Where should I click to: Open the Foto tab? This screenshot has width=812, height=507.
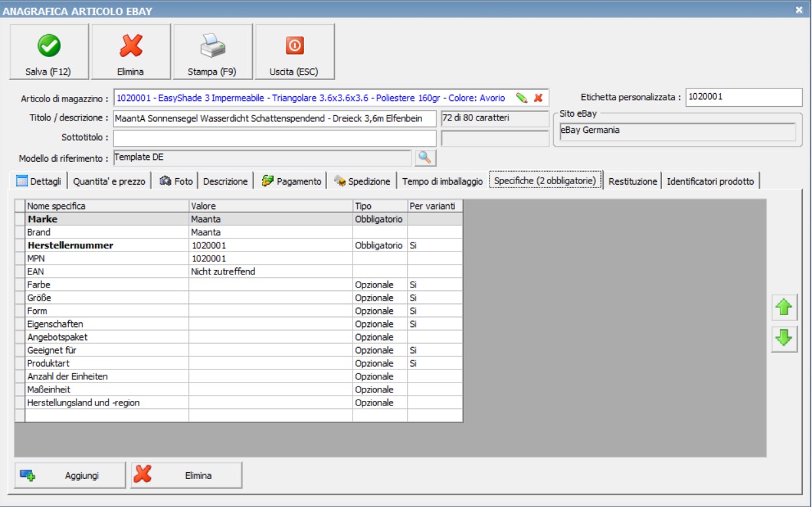pos(176,181)
